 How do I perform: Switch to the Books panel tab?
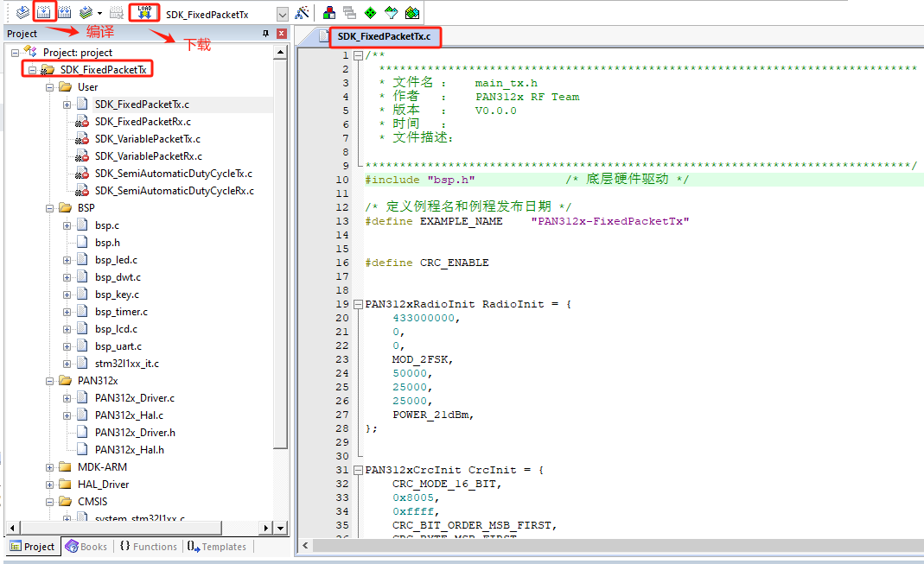click(x=86, y=547)
